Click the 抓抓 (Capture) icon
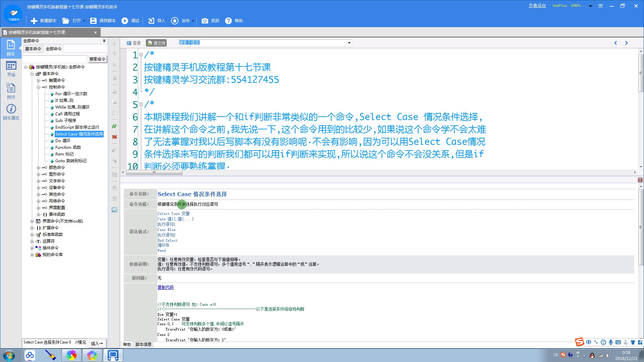Image resolution: width=644 pixels, height=362 pixels. coord(206,21)
